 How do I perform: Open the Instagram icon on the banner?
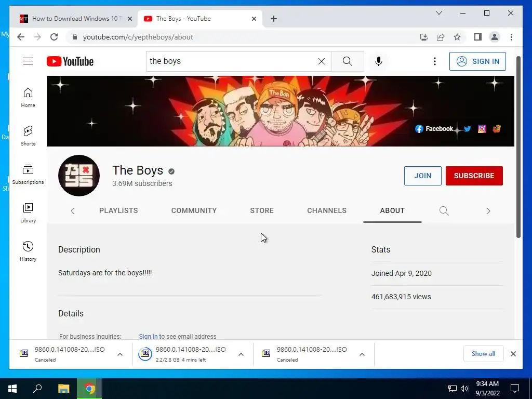tap(482, 129)
